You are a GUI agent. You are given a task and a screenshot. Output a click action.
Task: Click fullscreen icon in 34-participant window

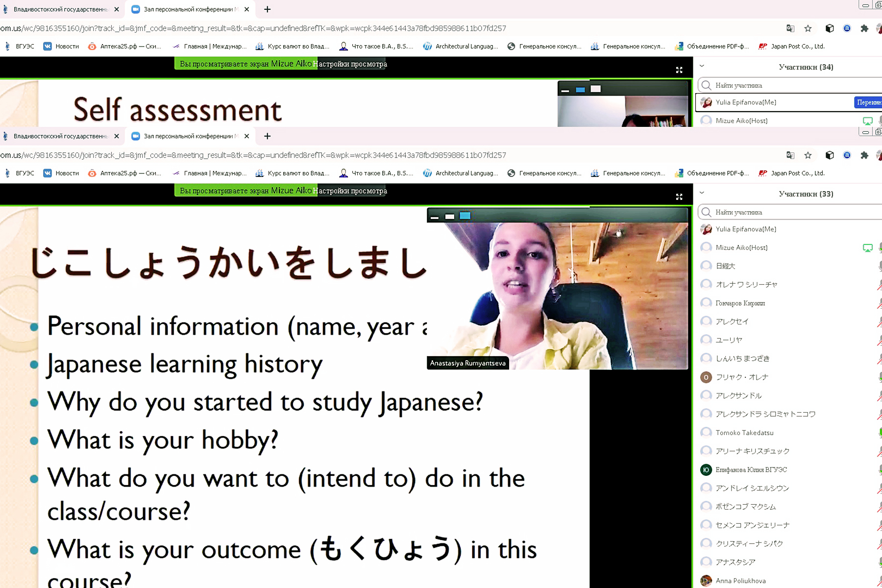click(679, 70)
